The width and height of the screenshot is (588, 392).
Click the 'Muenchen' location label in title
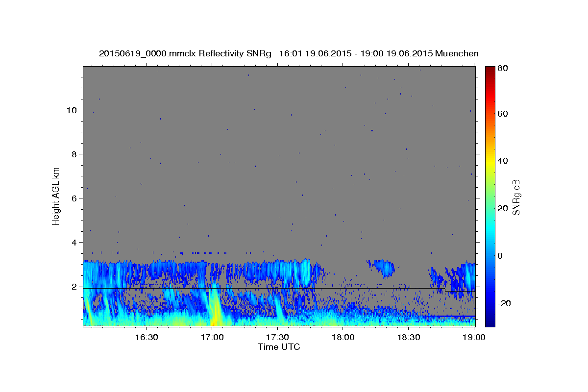click(457, 53)
